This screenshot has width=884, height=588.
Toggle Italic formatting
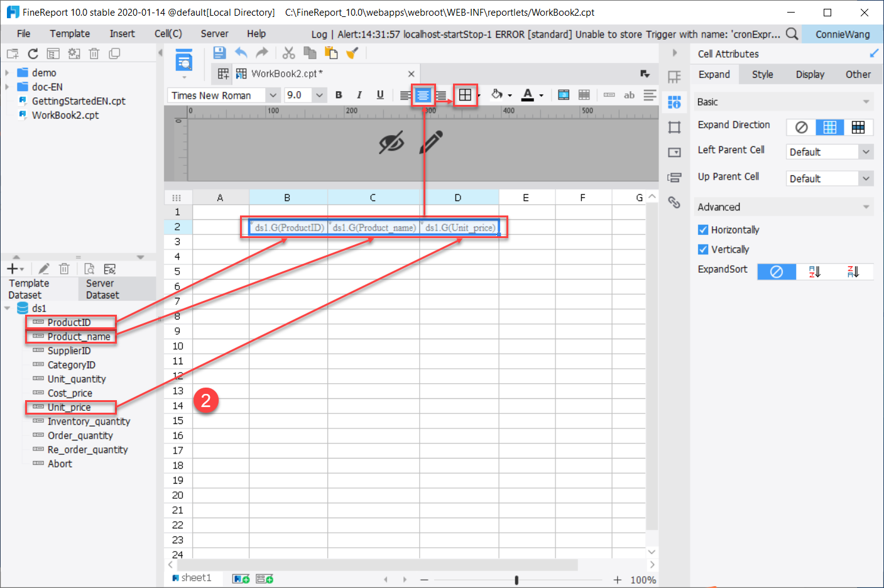(x=359, y=95)
